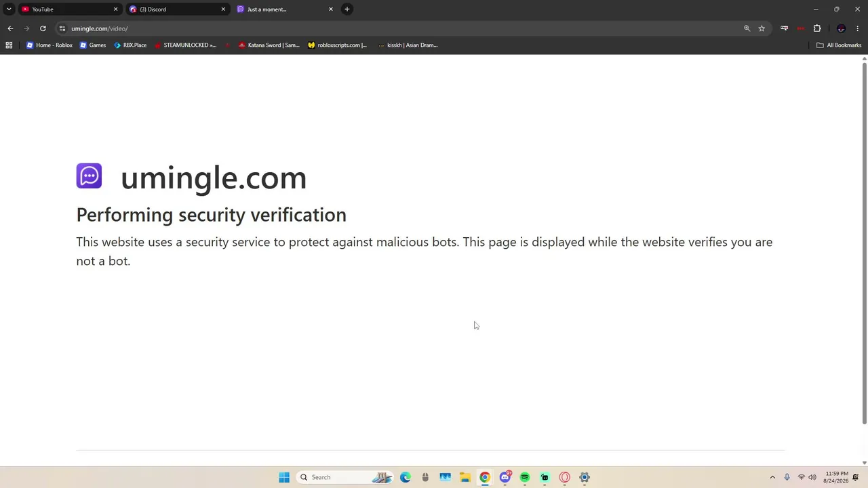Click the unlabeled red bookmark icon
This screenshot has height=488, width=868.
(x=228, y=45)
